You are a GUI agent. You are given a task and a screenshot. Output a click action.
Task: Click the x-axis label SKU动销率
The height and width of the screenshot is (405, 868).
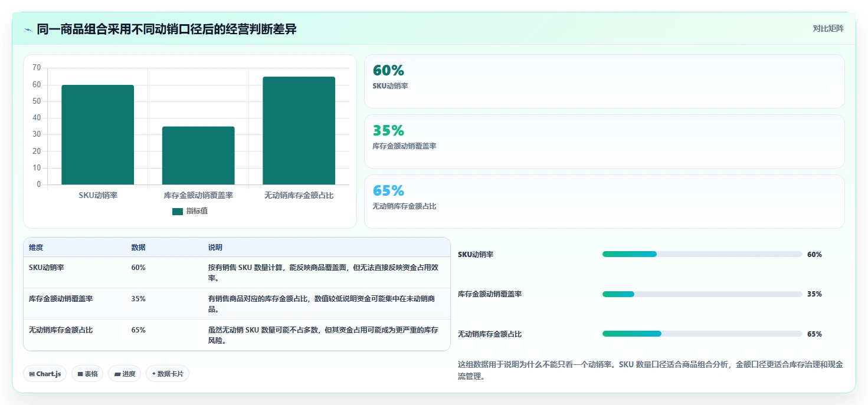click(x=98, y=195)
